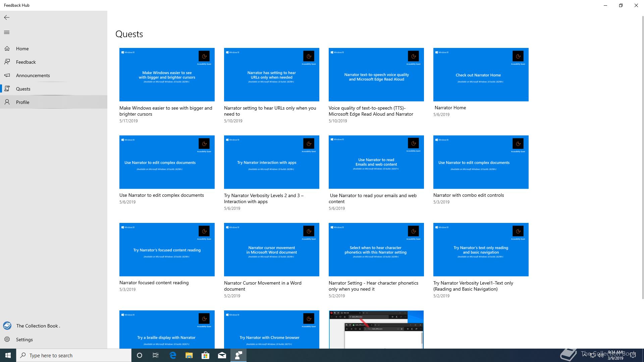Viewport: 644px width, 362px height.
Task: Click The Collection Book account avatar icon
Action: [7, 325]
